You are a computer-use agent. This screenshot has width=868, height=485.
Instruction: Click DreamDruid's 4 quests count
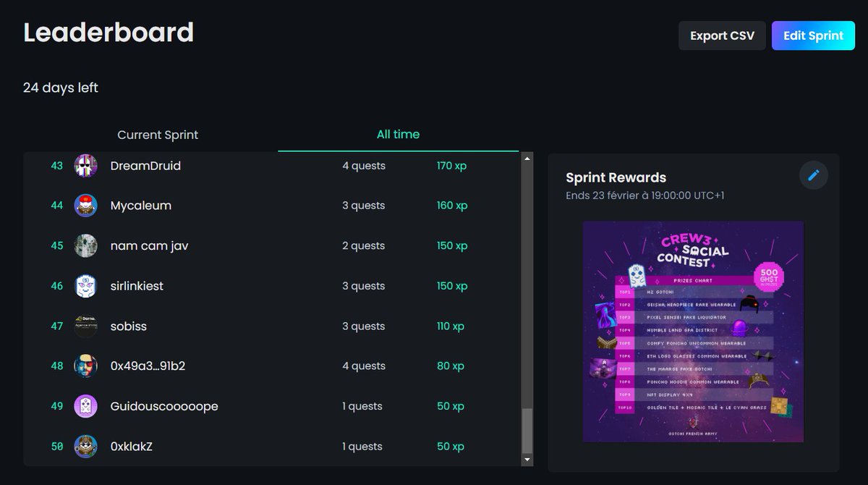(364, 166)
